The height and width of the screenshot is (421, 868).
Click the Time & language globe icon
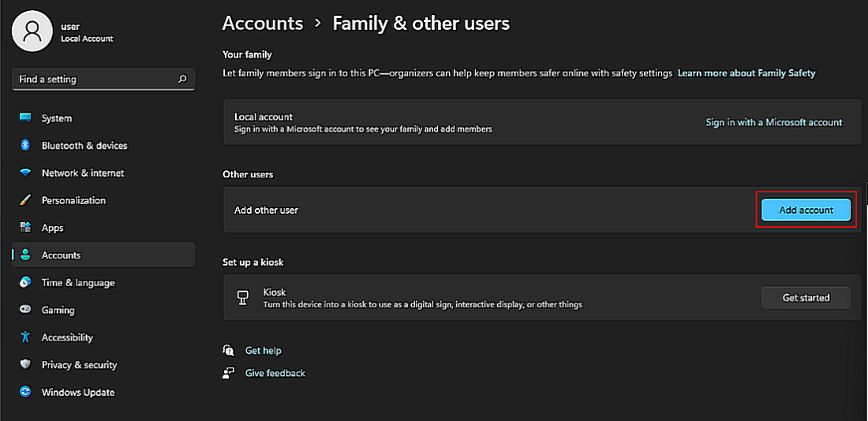point(25,283)
